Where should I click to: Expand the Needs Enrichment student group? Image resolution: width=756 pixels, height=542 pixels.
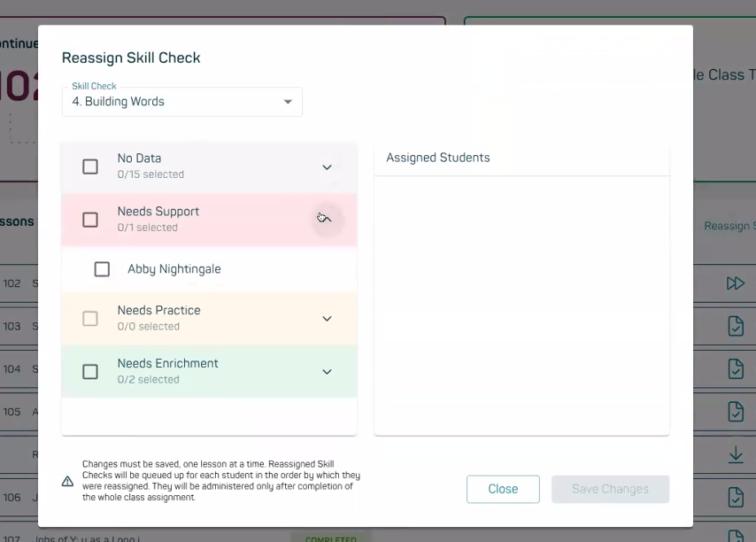click(327, 371)
